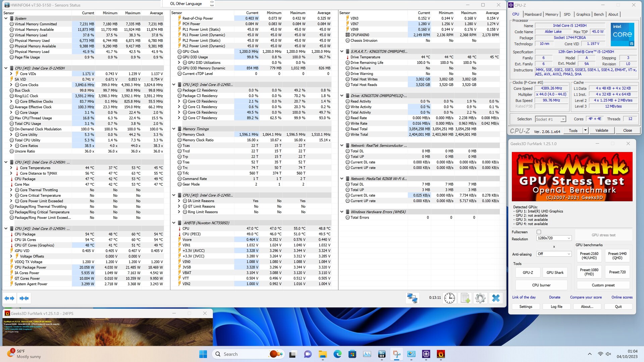The width and height of the screenshot is (644, 362).
Task: Collapse the Memory Timings sensor group
Action: (174, 129)
